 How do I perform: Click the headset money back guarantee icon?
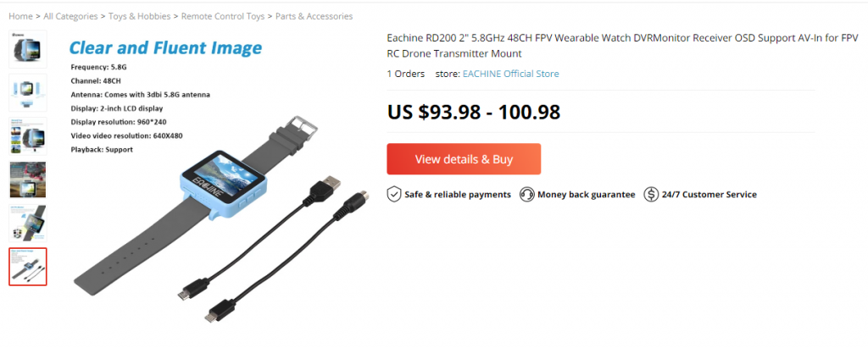[527, 195]
